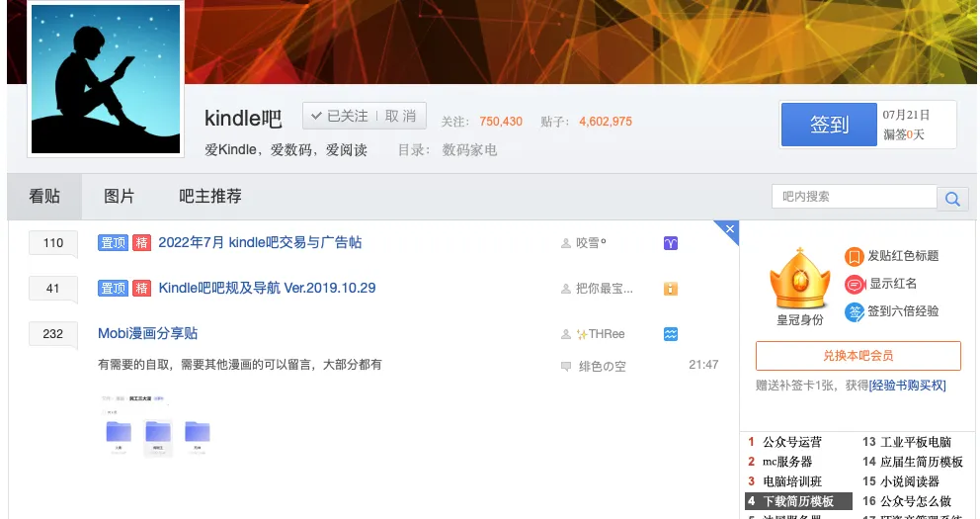This screenshot has height=519, width=980.
Task: Click the 兑换本吧会员 button
Action: coord(858,356)
